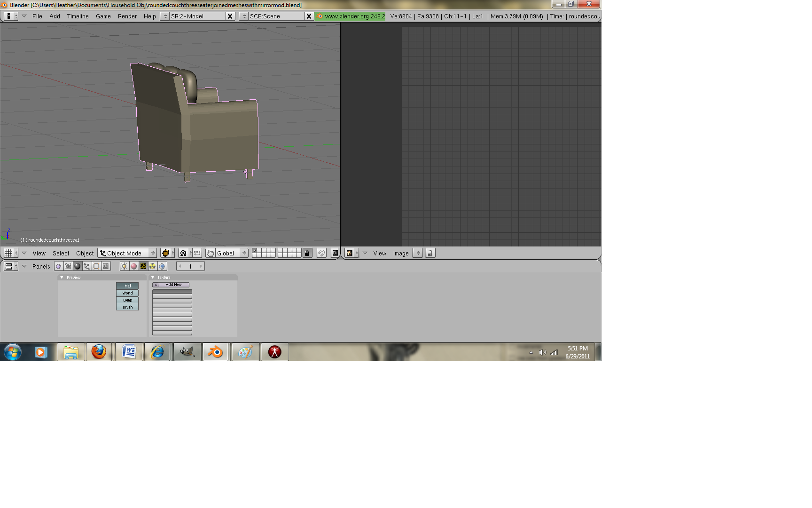Open the Lamp buttons sub-context
Image resolution: width=812 pixels, height=508 pixels.
(124, 266)
